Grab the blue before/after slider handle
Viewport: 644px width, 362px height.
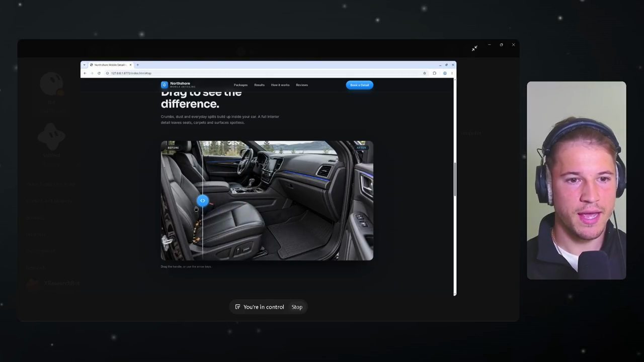coord(202,201)
